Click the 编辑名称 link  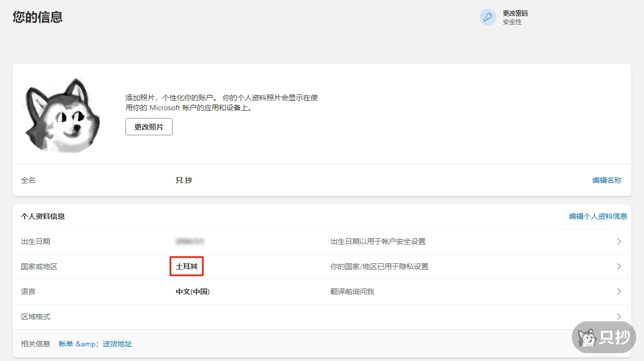[606, 180]
